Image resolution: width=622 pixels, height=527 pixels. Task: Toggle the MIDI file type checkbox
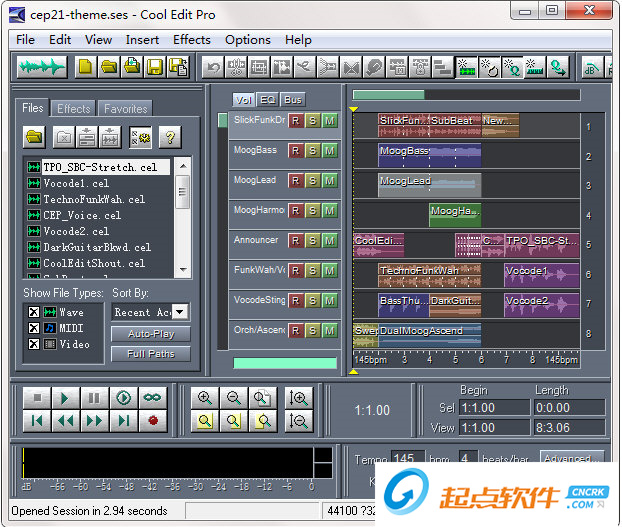(x=34, y=328)
